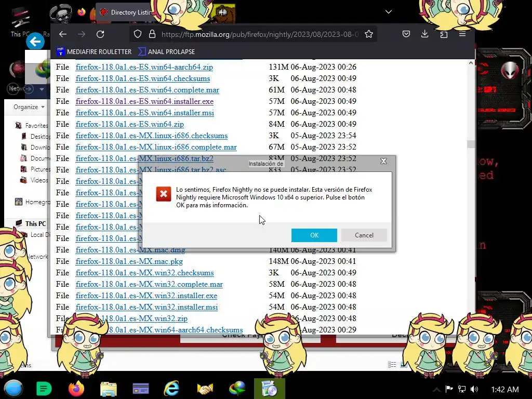Select the Directory Listing tab
Viewport: 532px width, 399px height.
[x=126, y=12]
